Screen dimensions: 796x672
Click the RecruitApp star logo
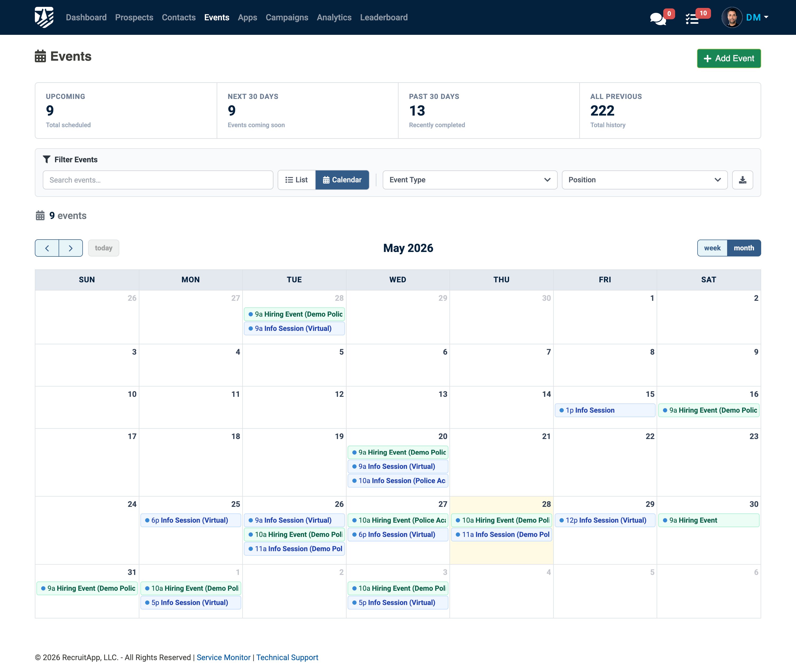pos(44,17)
